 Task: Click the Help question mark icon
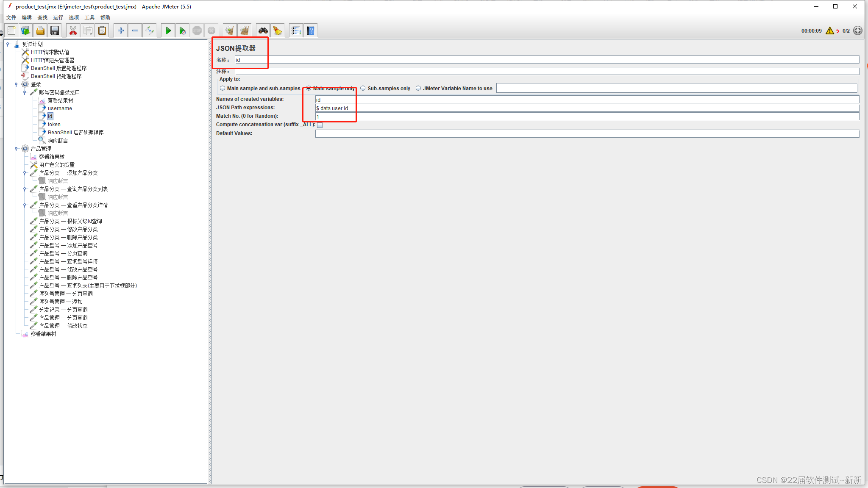tap(311, 30)
